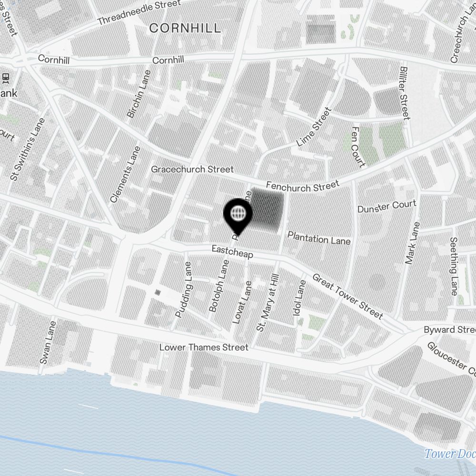Image resolution: width=476 pixels, height=476 pixels.
Task: Select the Fenchurch Street label
Action: (x=303, y=187)
